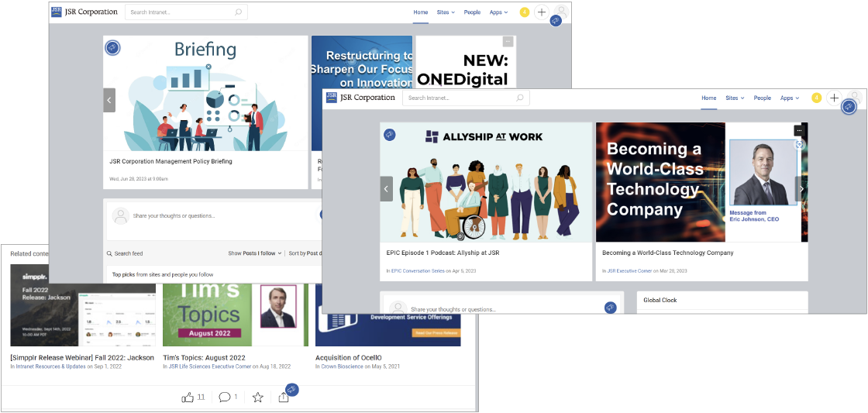Click Message from Eric Johnson, CEO caption

754,216
